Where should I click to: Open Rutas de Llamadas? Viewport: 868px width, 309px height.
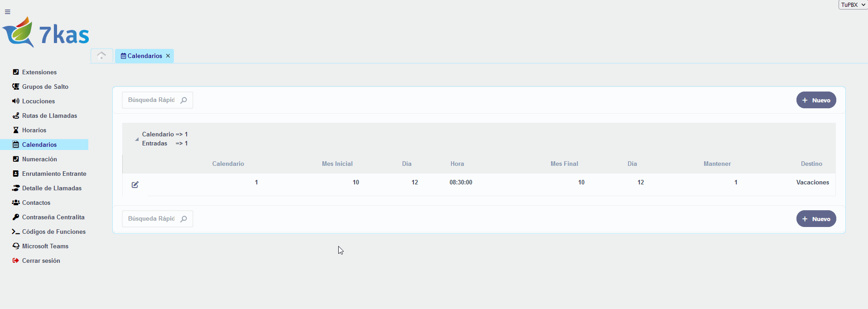click(49, 116)
